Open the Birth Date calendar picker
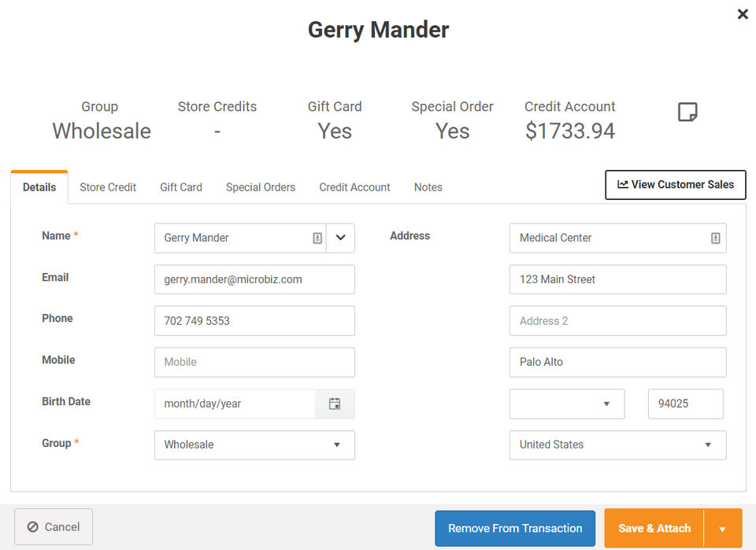The width and height of the screenshot is (756, 550). pyautogui.click(x=335, y=404)
